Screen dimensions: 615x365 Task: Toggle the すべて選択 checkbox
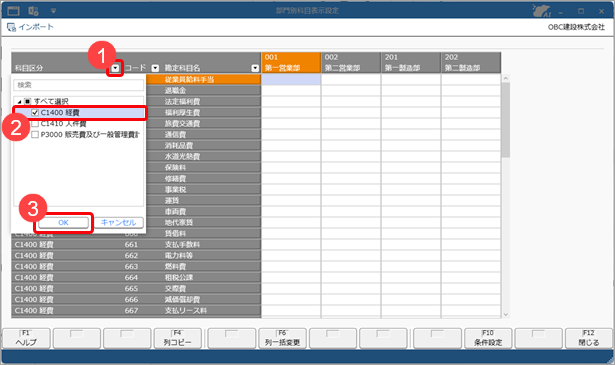(x=27, y=102)
